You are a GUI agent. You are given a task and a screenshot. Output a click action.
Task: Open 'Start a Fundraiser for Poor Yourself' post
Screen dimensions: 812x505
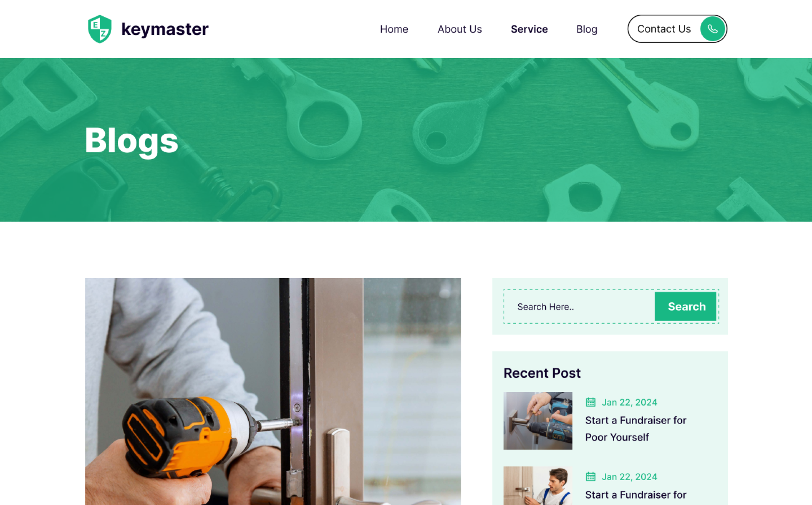coord(636,429)
